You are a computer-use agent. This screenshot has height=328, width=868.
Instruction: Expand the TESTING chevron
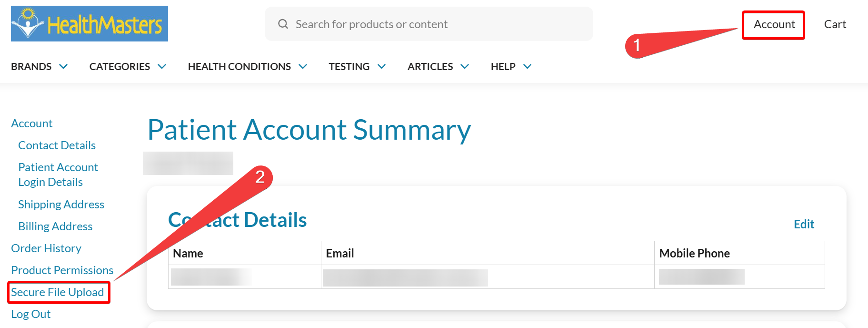coord(381,66)
